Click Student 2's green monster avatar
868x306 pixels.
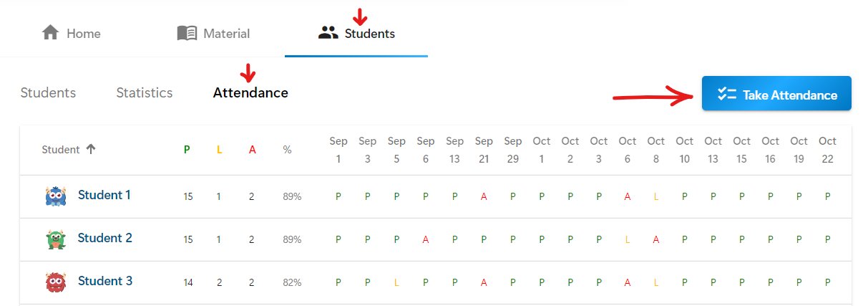tap(56, 239)
